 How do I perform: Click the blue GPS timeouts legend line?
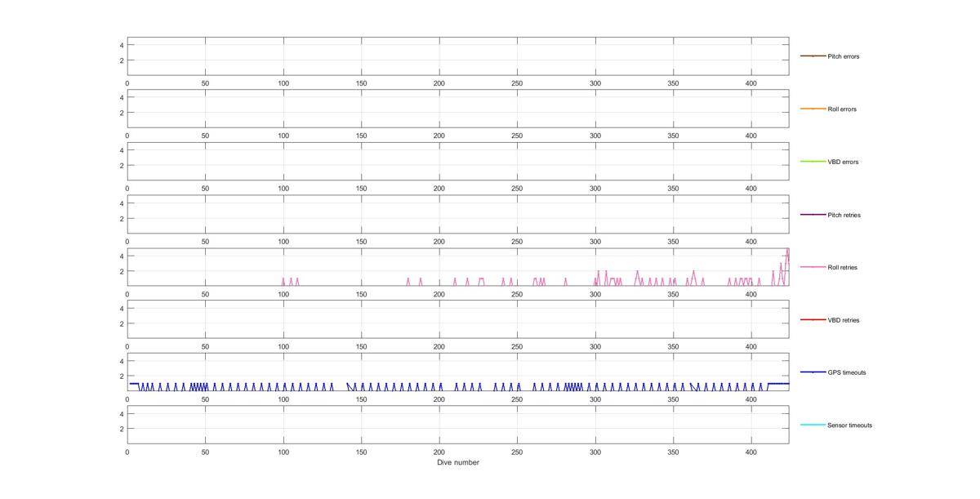point(813,372)
